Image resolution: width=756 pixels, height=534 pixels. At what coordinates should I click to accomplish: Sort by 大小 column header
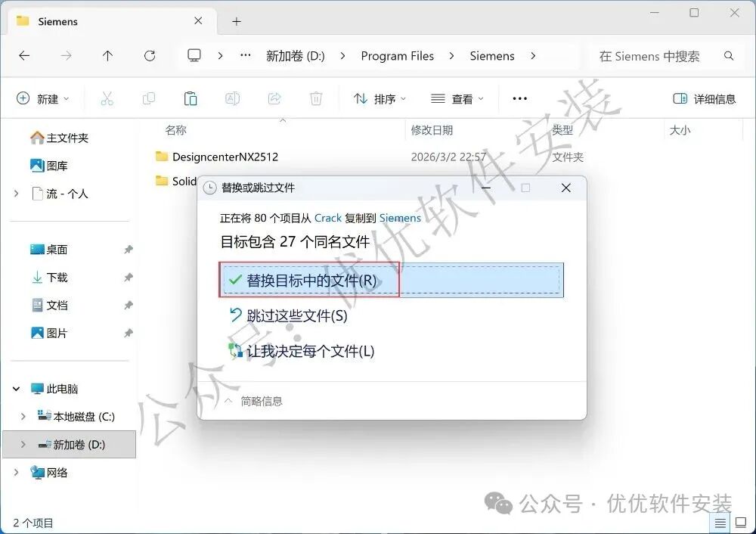pyautogui.click(x=680, y=130)
